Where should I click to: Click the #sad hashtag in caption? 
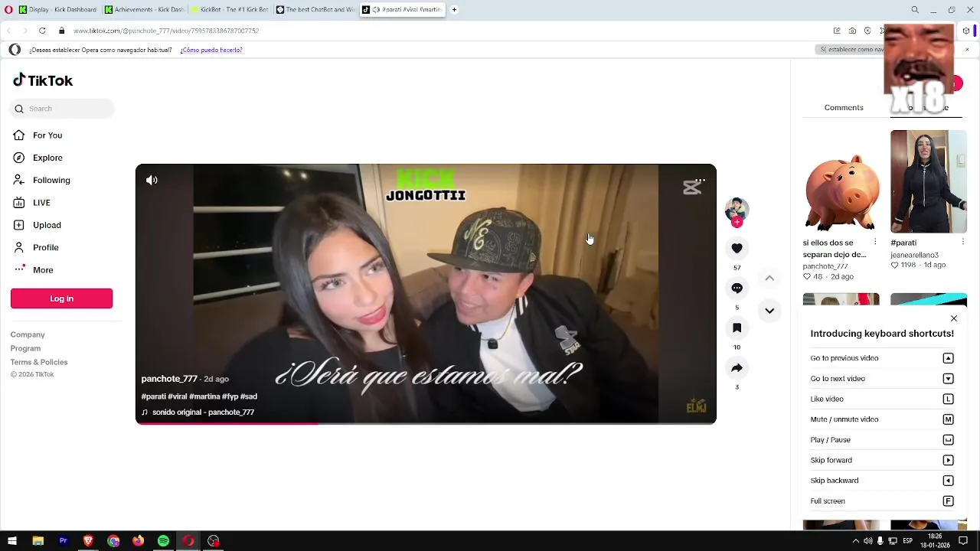coord(249,396)
